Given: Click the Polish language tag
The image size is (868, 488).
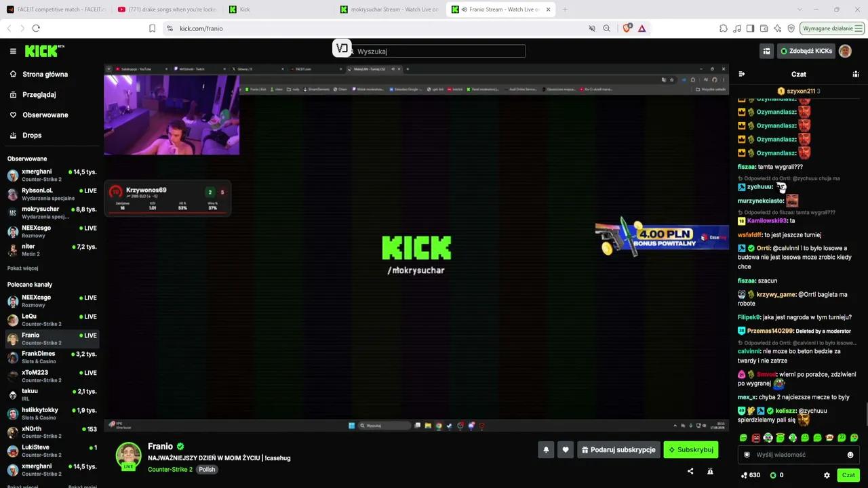Looking at the screenshot, I should [207, 470].
